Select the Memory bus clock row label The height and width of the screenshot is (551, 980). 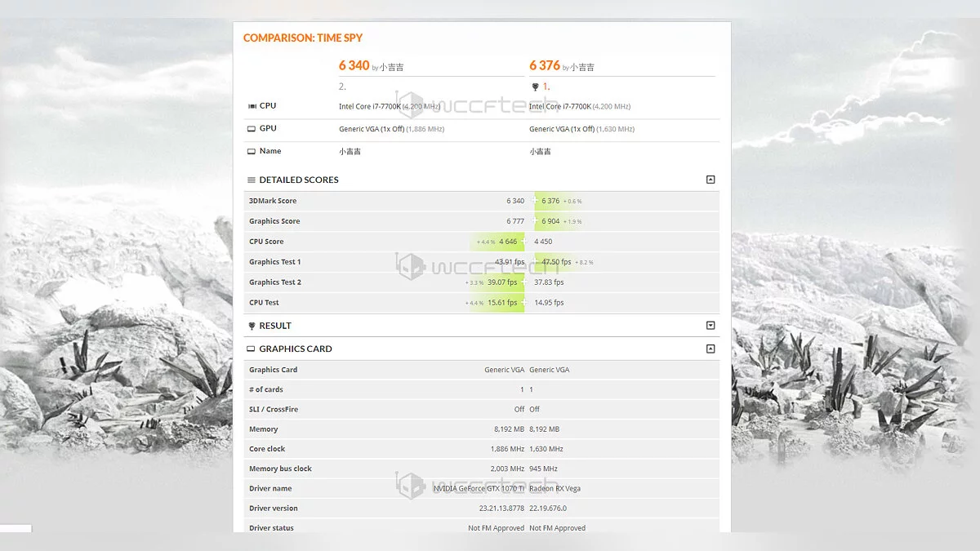[280, 469]
